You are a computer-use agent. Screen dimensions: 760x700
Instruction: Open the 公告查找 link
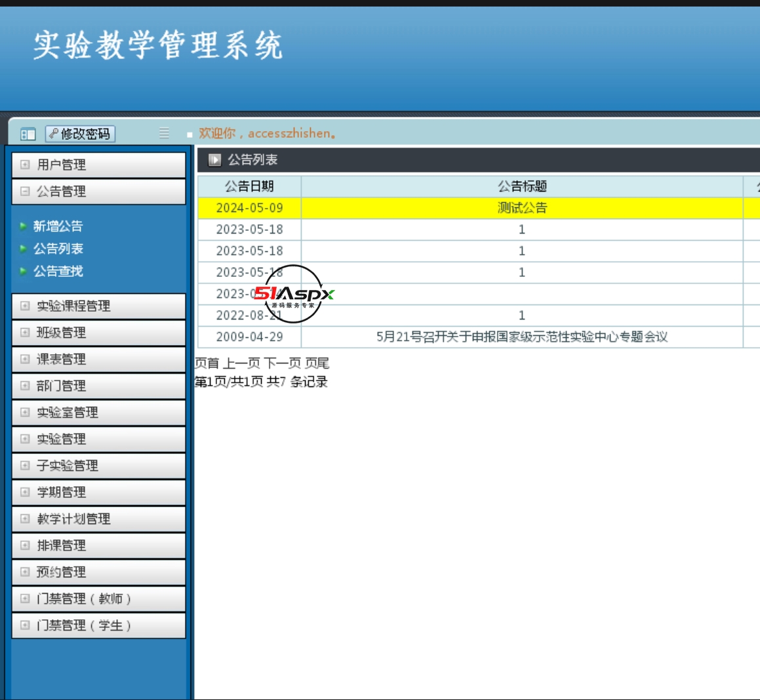(58, 271)
